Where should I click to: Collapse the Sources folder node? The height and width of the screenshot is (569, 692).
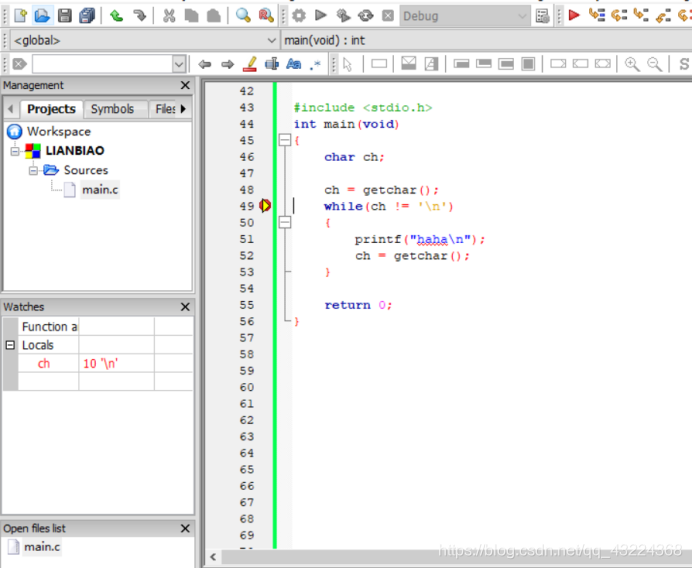point(34,170)
